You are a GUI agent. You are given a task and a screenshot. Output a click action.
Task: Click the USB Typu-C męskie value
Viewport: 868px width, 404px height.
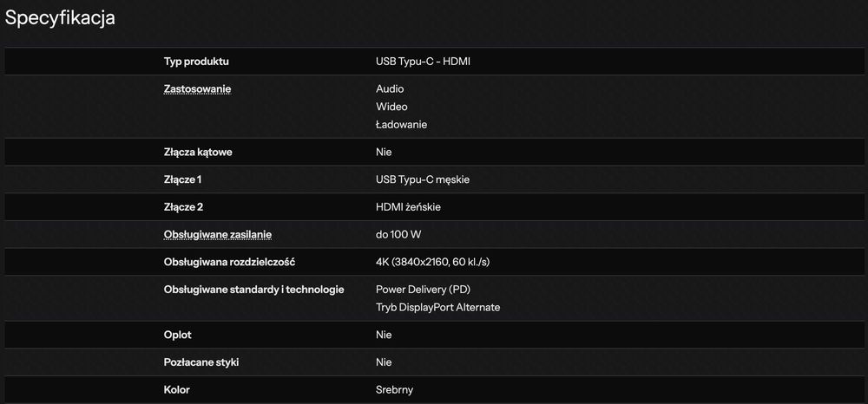pos(423,179)
